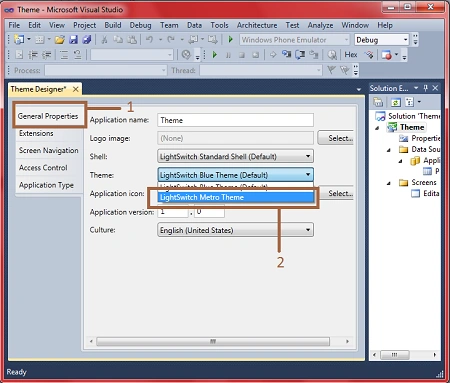Close the Theme Designer tab

[76, 89]
